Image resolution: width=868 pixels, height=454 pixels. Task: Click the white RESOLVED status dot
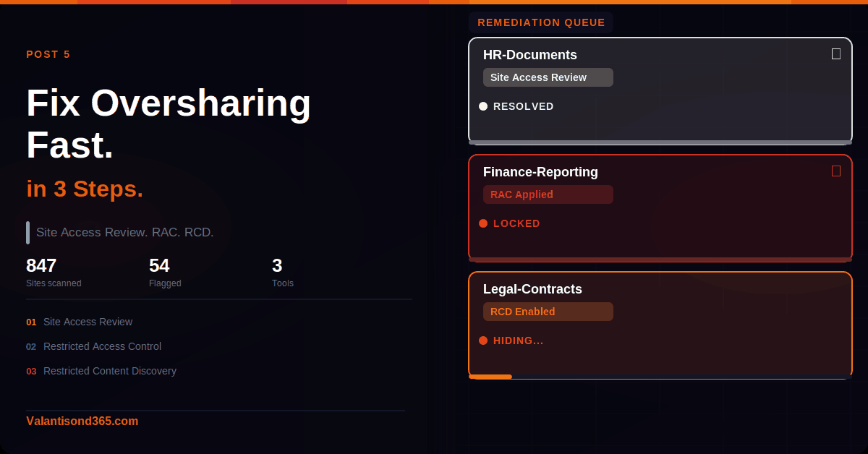483,106
